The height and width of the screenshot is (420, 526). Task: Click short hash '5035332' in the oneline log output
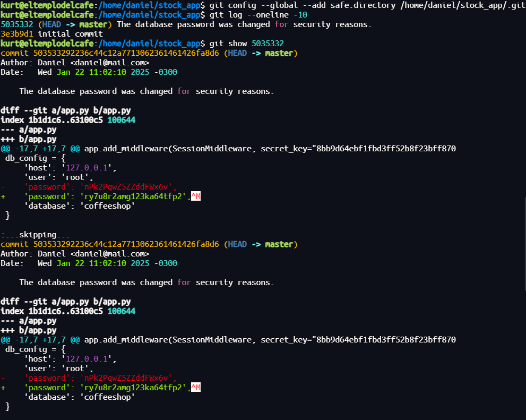17,24
